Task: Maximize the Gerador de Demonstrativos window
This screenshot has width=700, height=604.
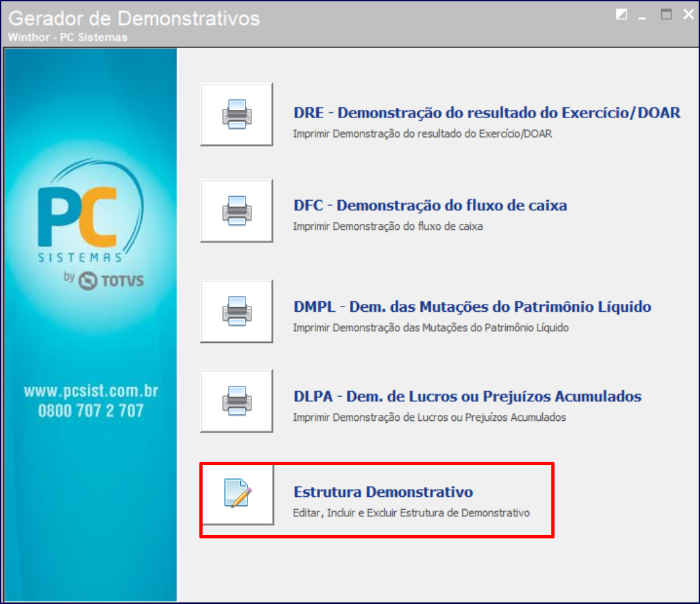Action: [x=666, y=14]
